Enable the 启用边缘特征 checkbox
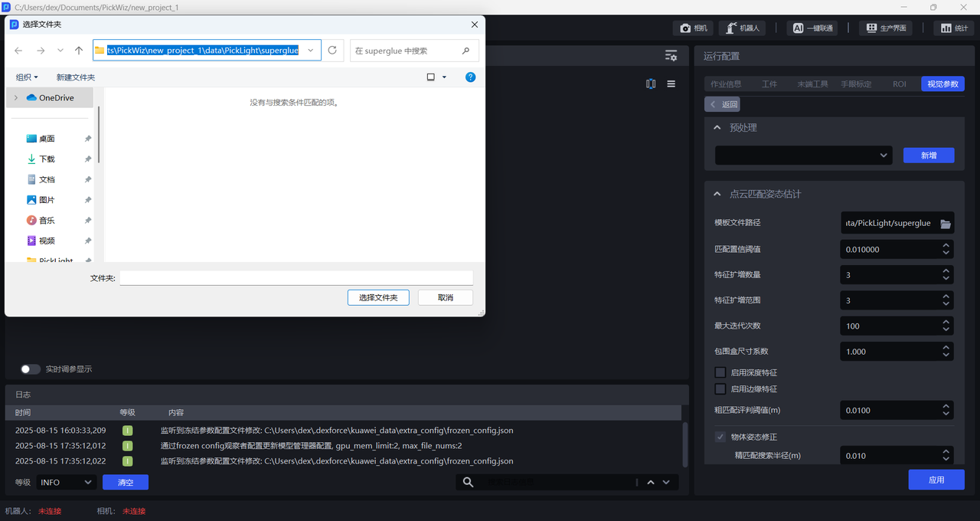The height and width of the screenshot is (521, 980). [720, 389]
